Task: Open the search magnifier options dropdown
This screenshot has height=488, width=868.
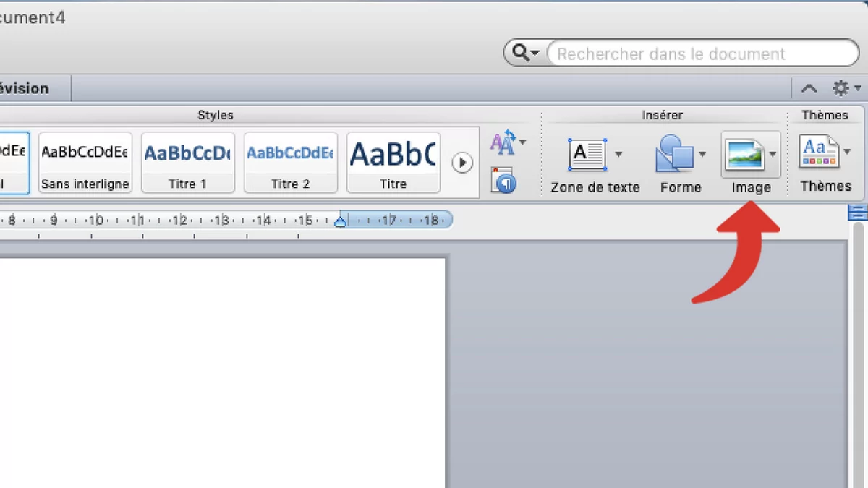Action: point(526,53)
